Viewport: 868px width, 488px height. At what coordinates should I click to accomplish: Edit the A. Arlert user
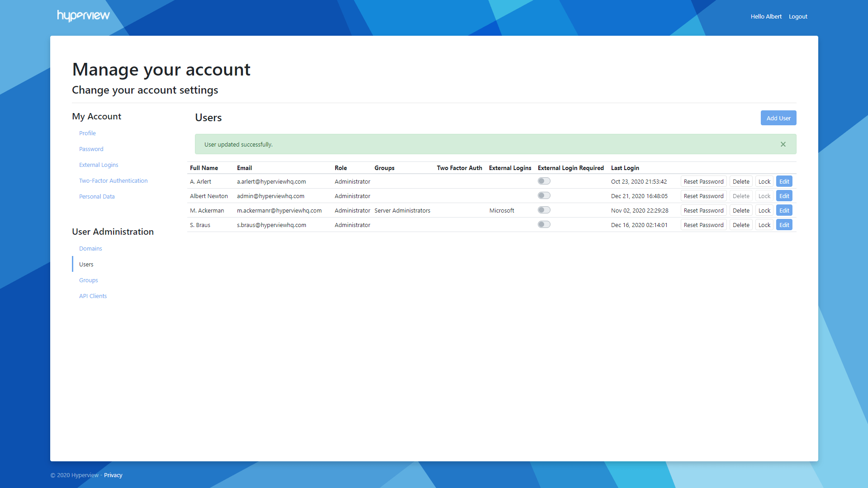click(784, 181)
